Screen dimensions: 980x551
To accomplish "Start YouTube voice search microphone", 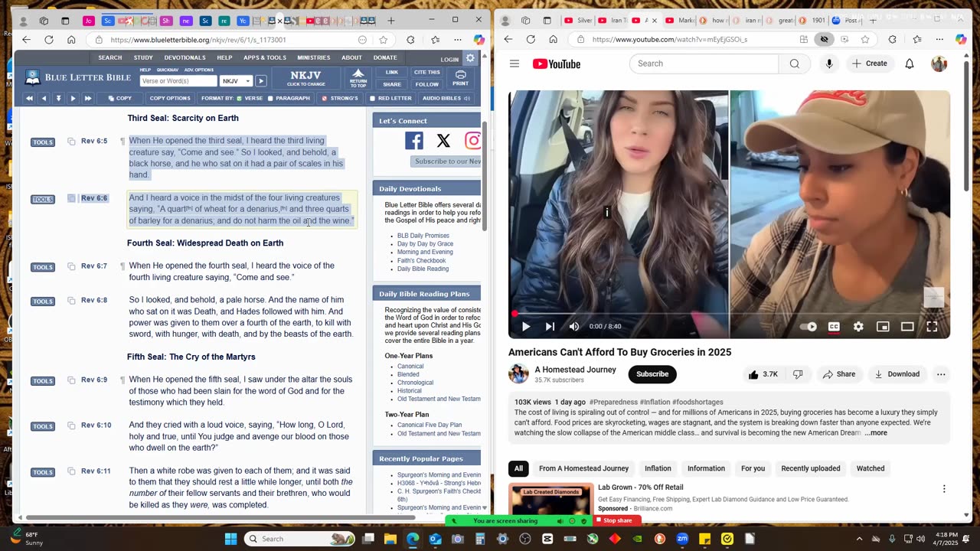I will 828,64.
